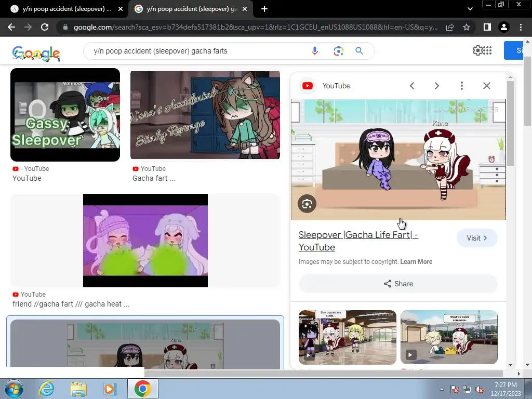
Task: Click the address bar URL
Action: pyautogui.click(x=255, y=27)
